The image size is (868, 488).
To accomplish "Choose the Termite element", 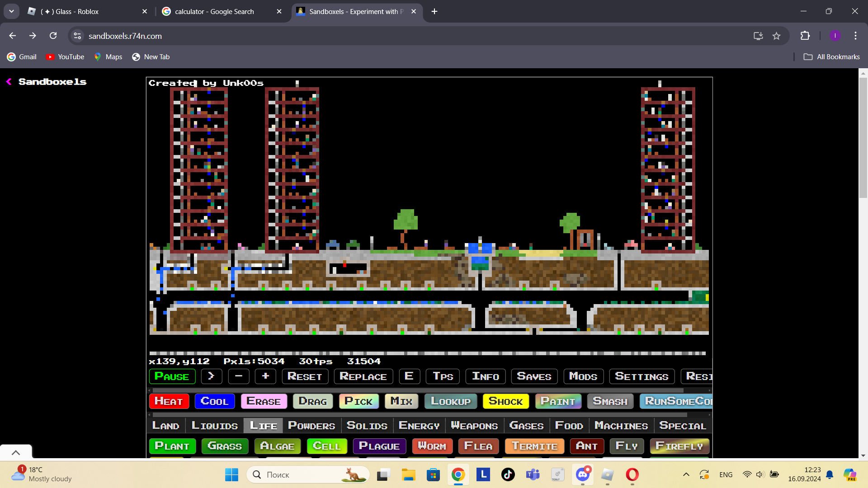I will (x=534, y=446).
